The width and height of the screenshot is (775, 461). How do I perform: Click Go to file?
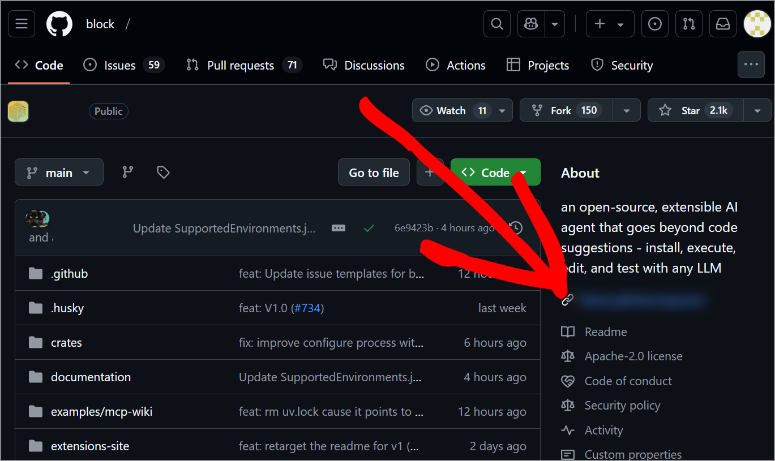(x=374, y=172)
